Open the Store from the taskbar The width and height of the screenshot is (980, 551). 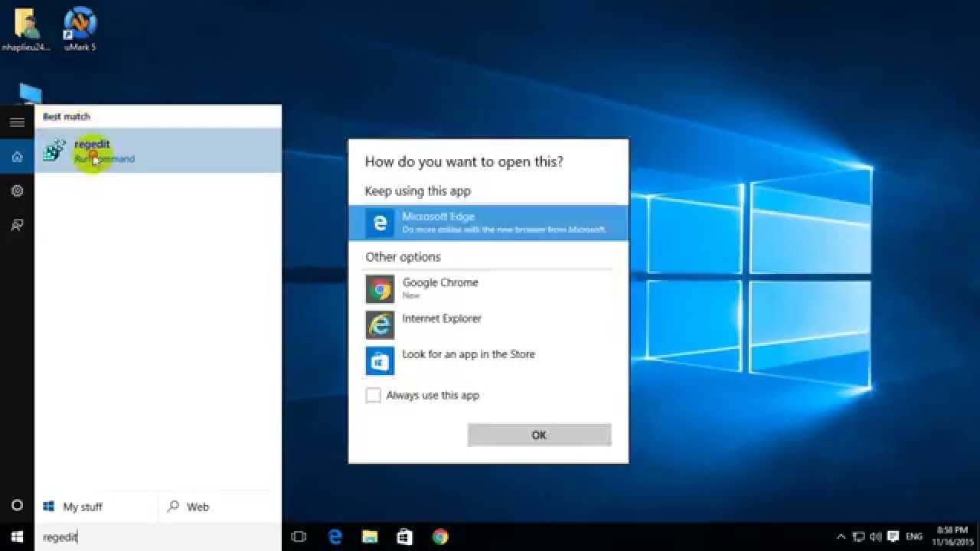[x=404, y=537]
